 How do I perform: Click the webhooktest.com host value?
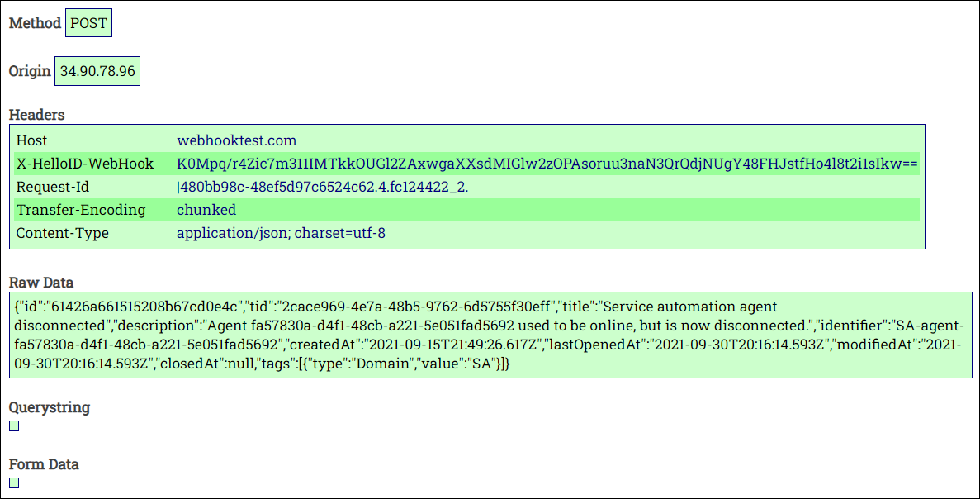(237, 140)
